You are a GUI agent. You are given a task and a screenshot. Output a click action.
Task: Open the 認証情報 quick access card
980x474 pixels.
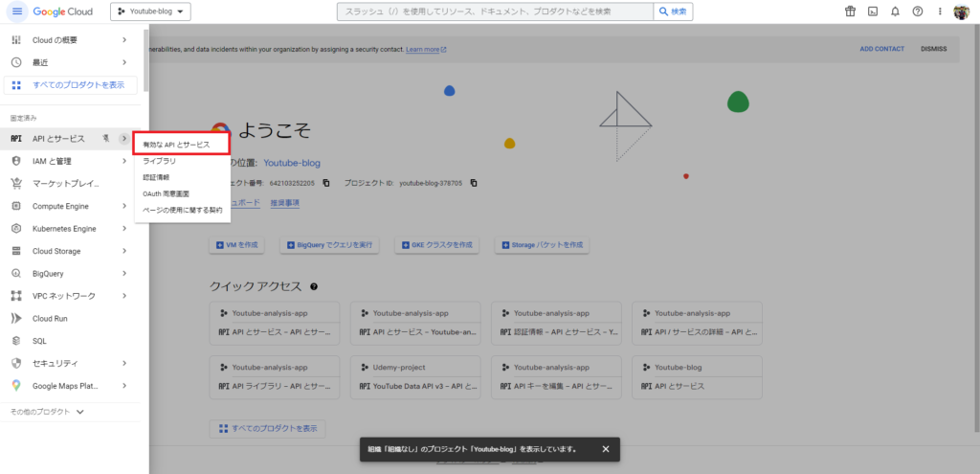tap(556, 324)
